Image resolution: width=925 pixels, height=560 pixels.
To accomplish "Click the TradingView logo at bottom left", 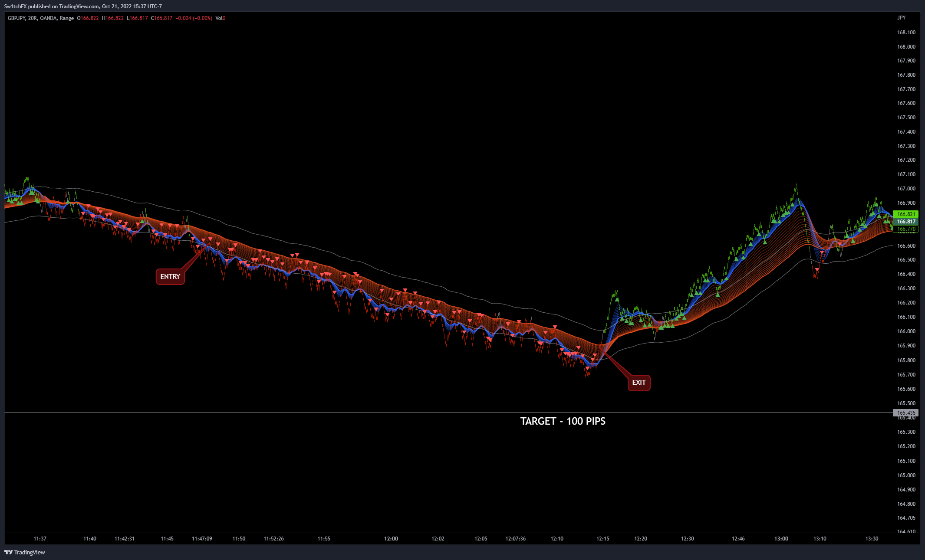I will [24, 552].
